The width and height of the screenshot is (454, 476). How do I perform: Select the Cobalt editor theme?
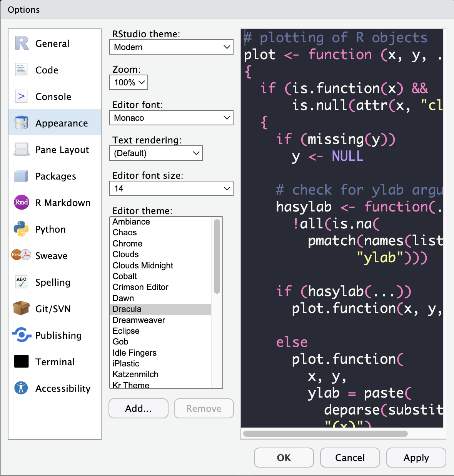pyautogui.click(x=125, y=276)
